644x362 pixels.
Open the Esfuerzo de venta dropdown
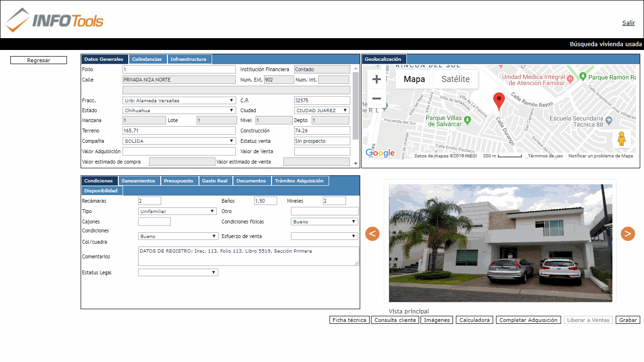tap(324, 236)
